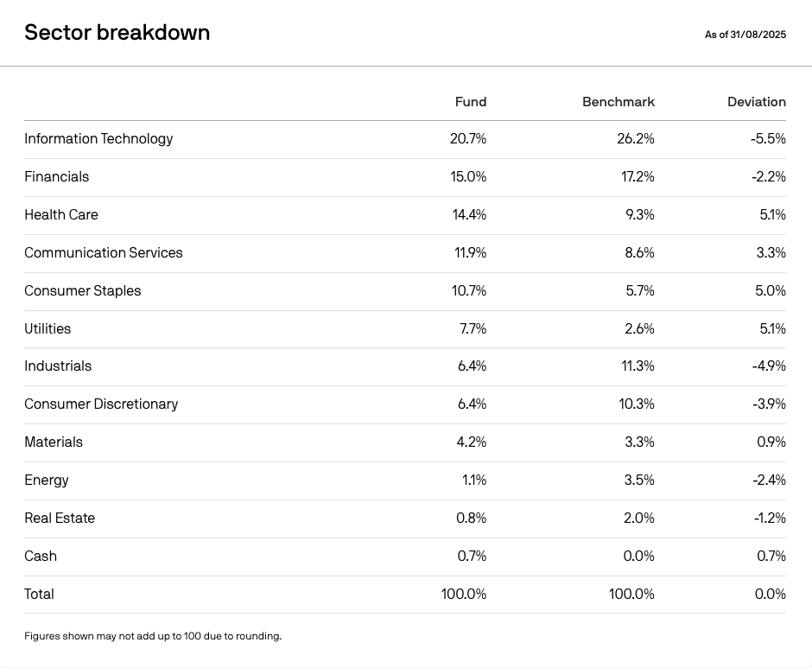Click the Total row label
The height and width of the screenshot is (668, 812).
point(39,595)
